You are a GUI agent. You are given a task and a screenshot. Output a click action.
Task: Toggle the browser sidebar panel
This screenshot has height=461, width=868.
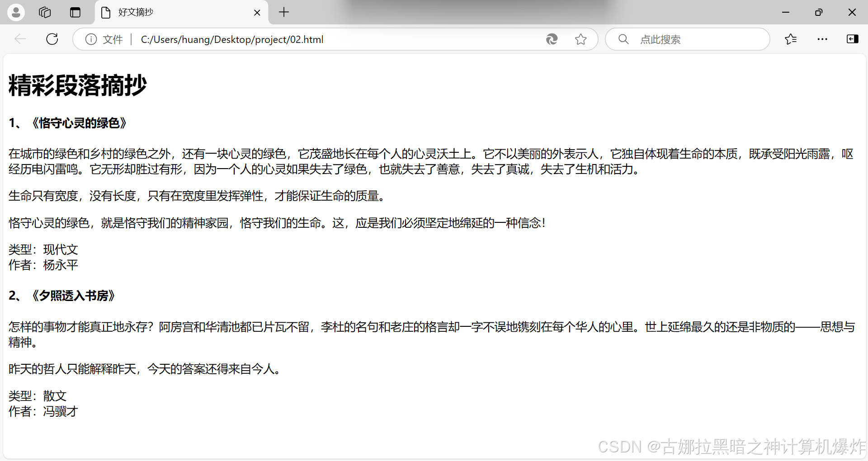(x=852, y=39)
